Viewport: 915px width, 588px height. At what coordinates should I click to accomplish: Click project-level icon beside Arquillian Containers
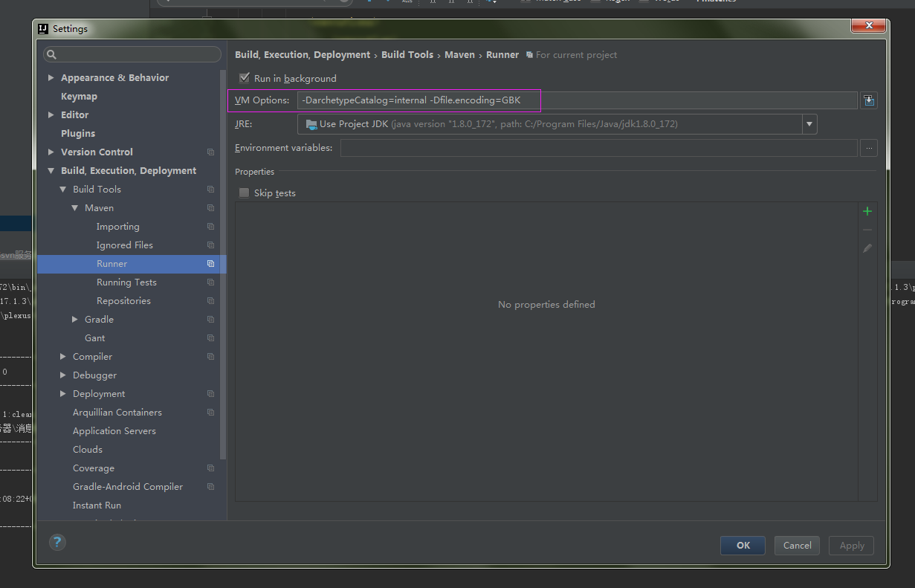210,413
